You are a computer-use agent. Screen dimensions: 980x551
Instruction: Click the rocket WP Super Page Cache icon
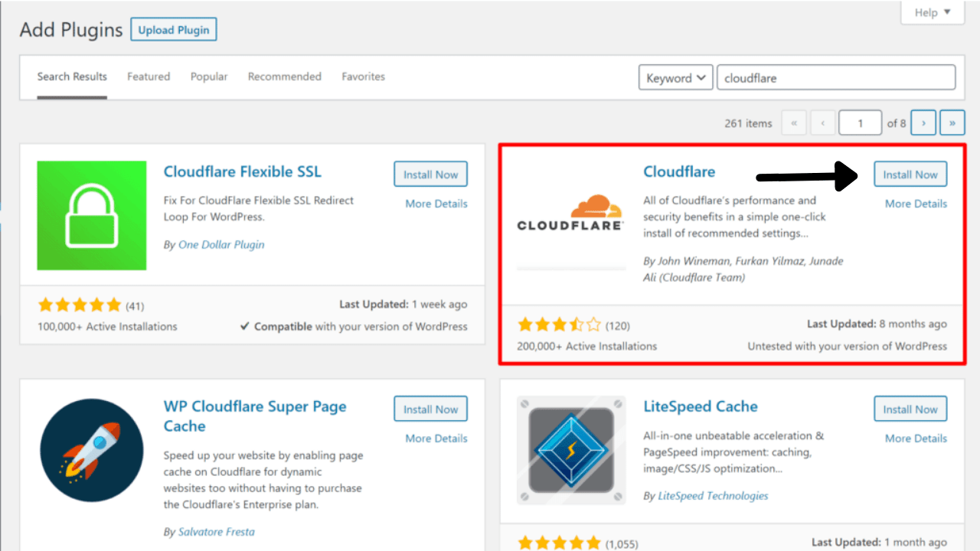point(92,450)
